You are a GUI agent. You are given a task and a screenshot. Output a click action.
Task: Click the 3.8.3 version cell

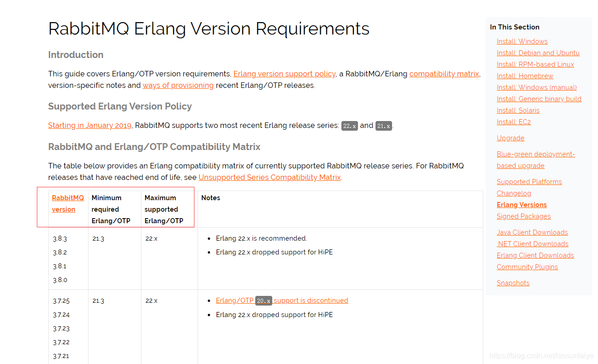pos(60,238)
